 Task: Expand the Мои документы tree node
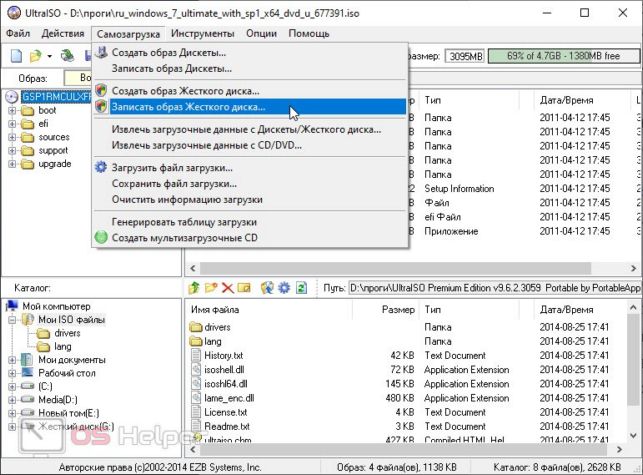point(12,360)
